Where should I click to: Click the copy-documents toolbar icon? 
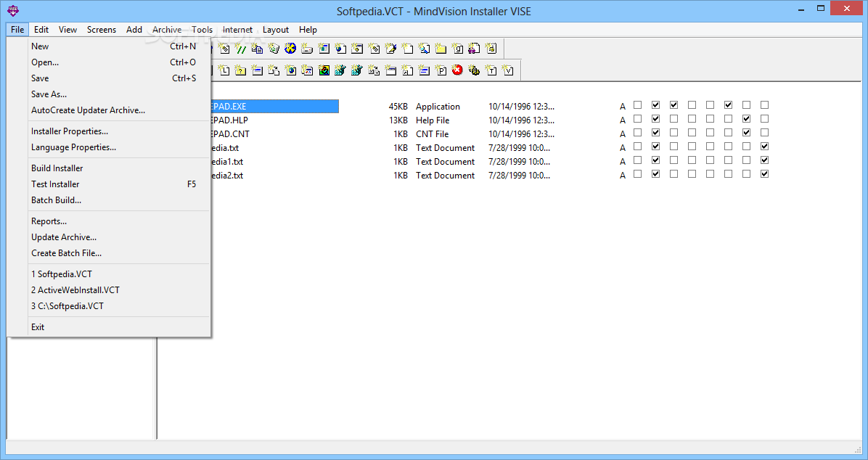tap(257, 49)
